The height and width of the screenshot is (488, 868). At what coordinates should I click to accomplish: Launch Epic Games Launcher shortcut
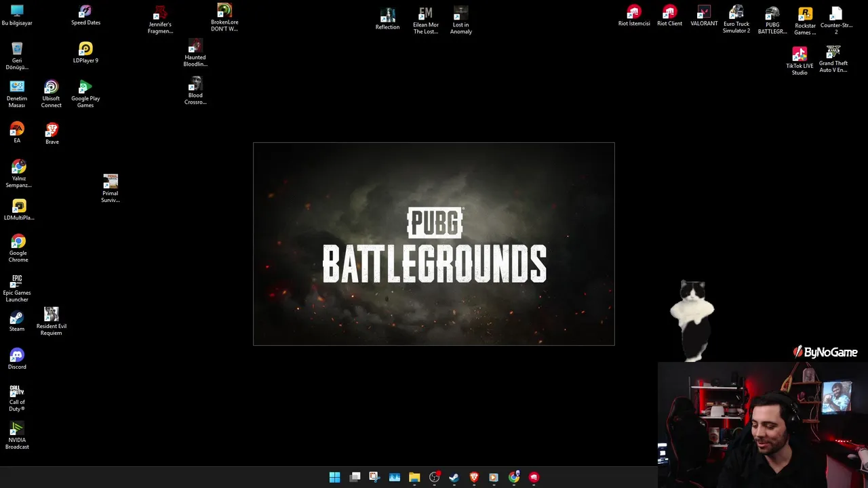pyautogui.click(x=17, y=288)
